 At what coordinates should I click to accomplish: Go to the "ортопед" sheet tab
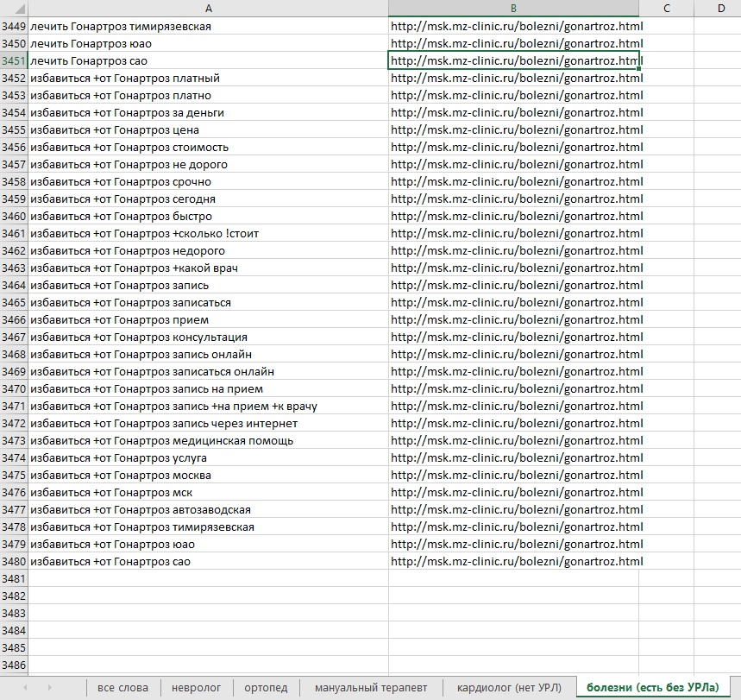click(267, 687)
